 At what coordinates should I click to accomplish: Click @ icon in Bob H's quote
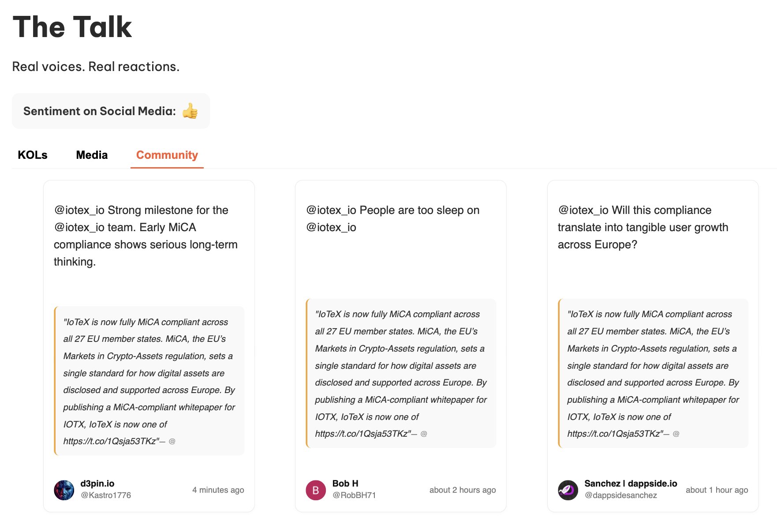click(x=424, y=434)
